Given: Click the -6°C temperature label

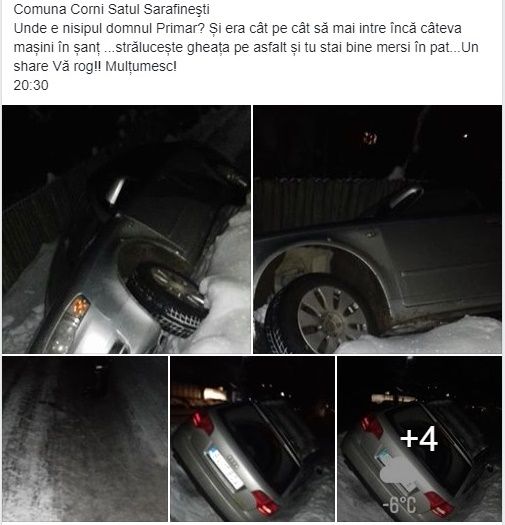Looking at the screenshot, I should click(x=399, y=505).
